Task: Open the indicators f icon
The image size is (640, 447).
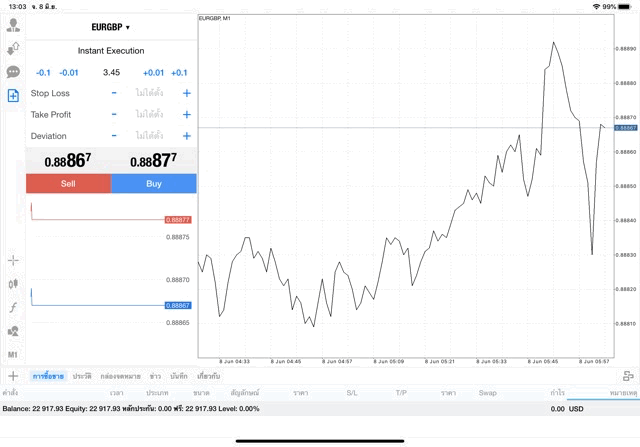Action: coord(13,307)
